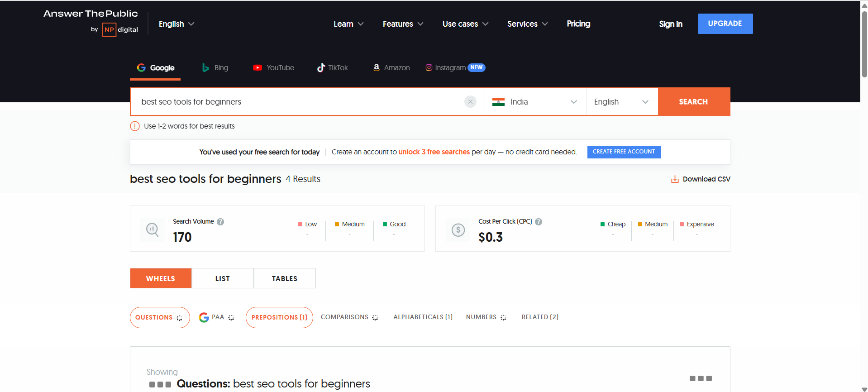
Task: Click the Expensive red legend swatch
Action: coord(682,224)
